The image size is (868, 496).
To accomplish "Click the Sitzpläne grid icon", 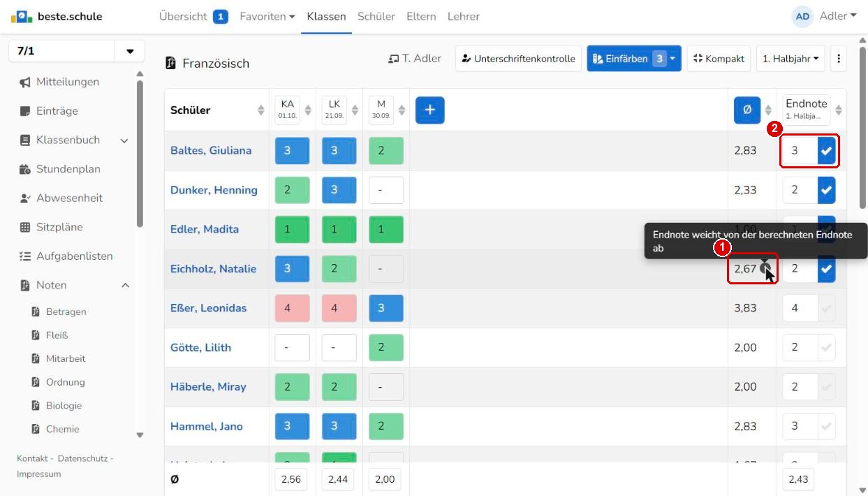I will pos(25,227).
